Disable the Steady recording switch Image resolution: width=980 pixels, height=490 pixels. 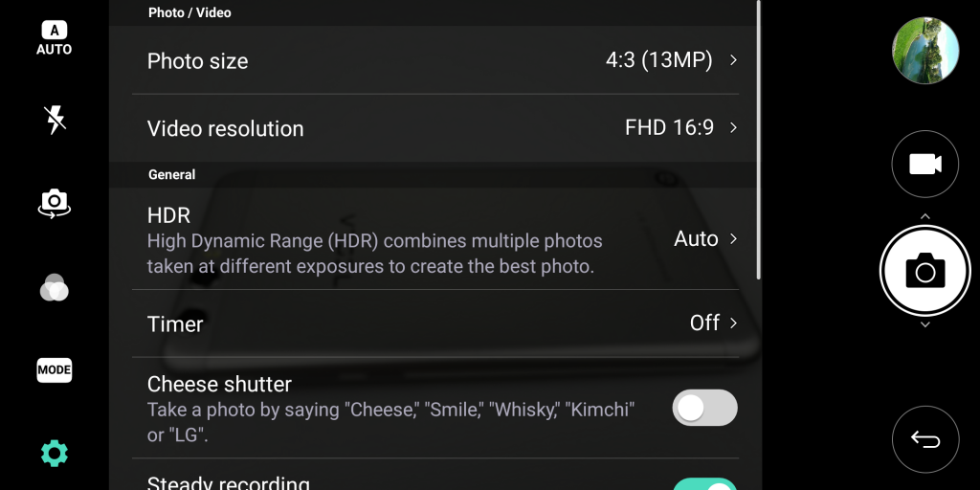705,484
